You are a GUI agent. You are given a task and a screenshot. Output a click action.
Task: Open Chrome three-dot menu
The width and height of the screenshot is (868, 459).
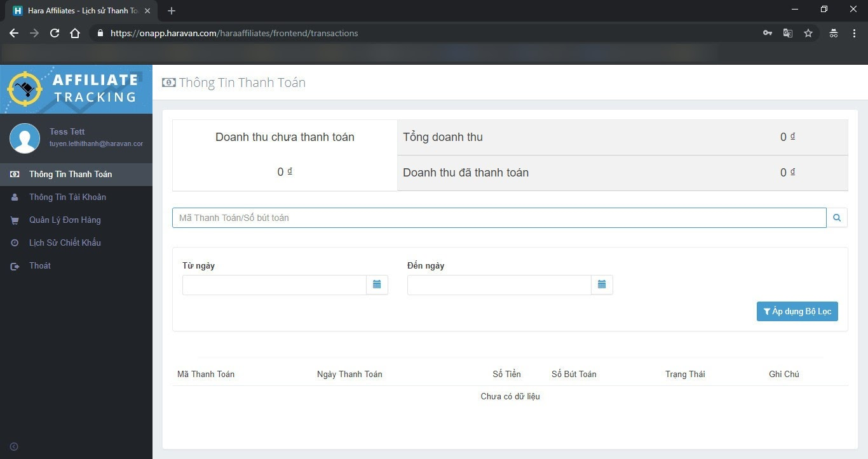click(854, 33)
